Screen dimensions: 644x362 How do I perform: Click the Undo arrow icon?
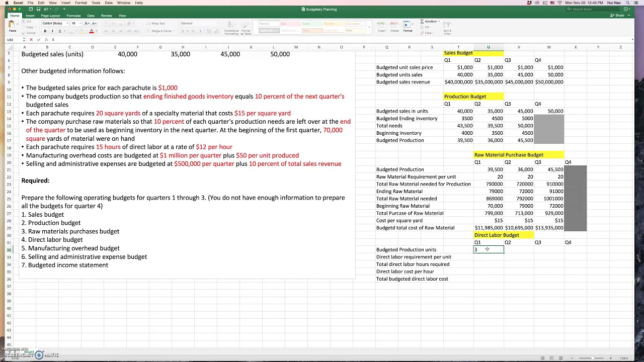(46, 9)
